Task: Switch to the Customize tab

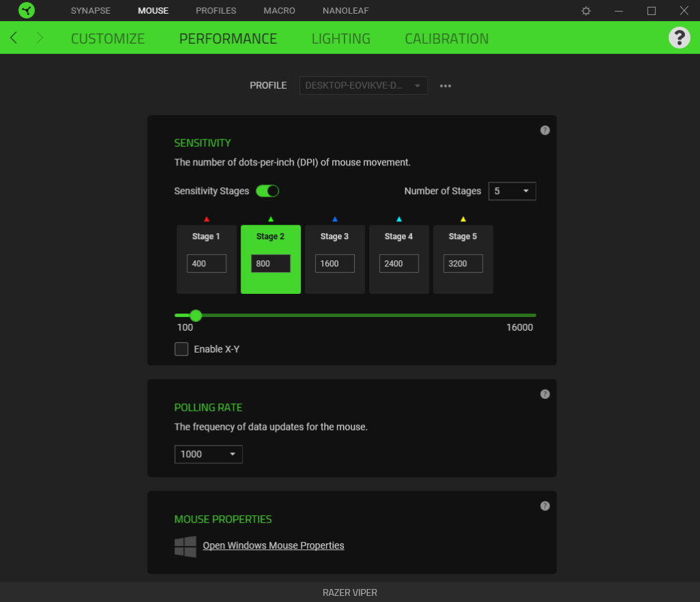Action: pos(108,39)
